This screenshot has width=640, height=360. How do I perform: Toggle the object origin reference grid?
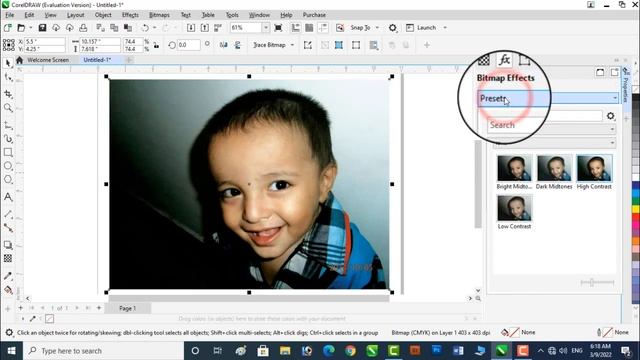9,45
